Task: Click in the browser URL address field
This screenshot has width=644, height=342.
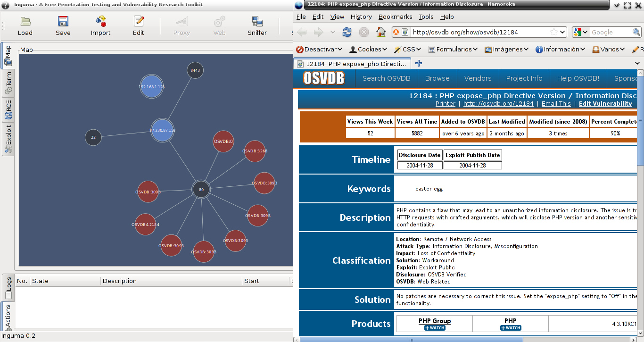Action: point(479,32)
